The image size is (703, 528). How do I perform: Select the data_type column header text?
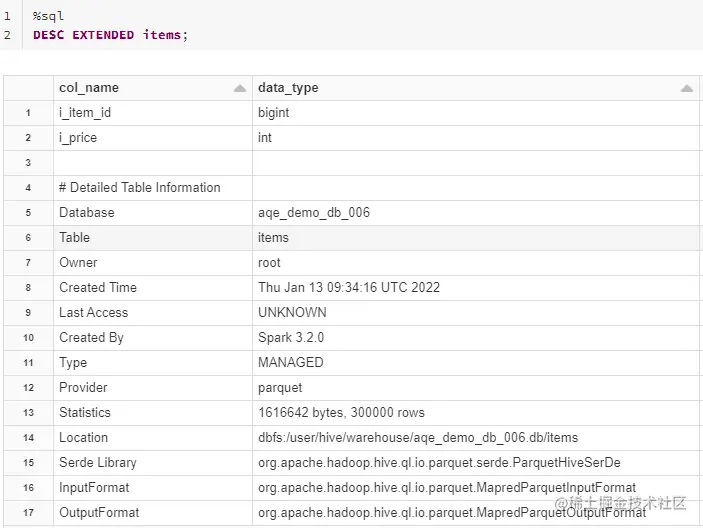(x=288, y=88)
